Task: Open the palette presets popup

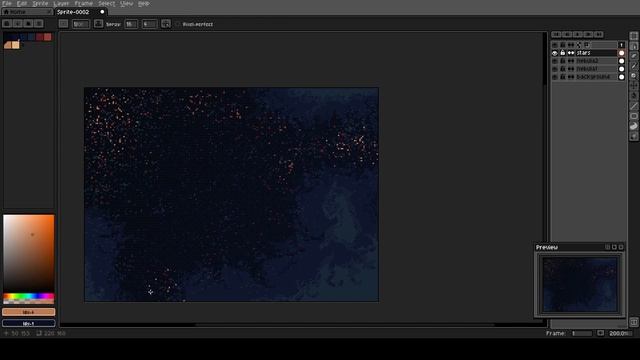Action: pyautogui.click(x=28, y=24)
